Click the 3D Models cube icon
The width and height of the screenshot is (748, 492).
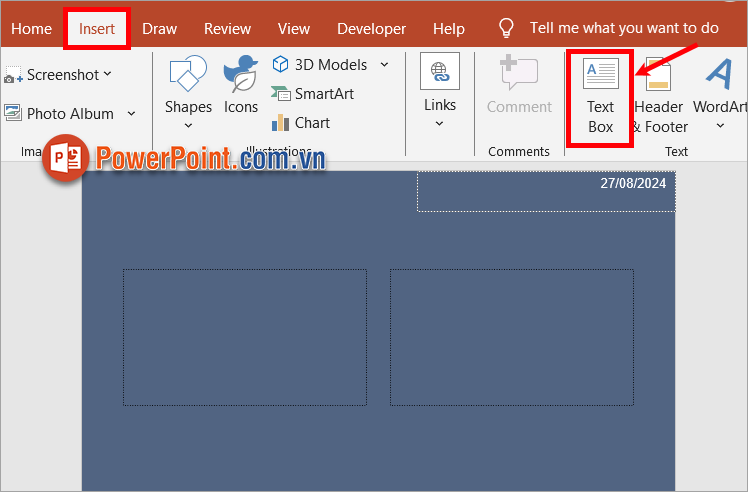[280, 64]
